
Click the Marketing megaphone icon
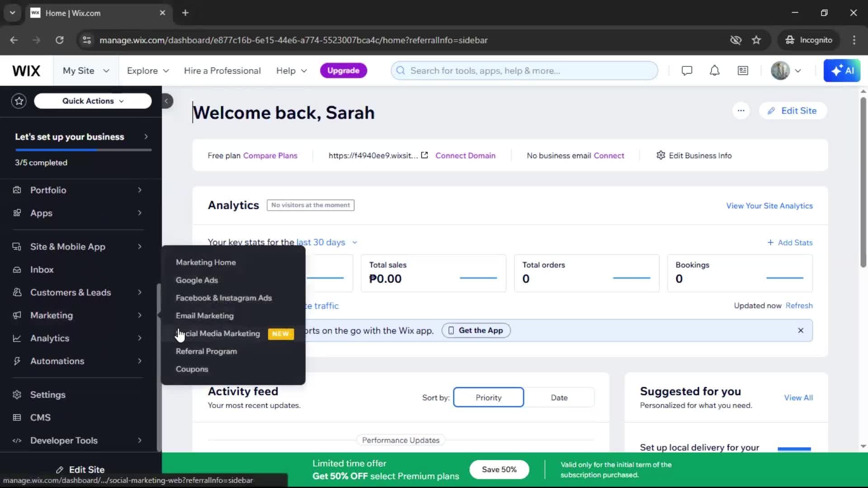17,315
